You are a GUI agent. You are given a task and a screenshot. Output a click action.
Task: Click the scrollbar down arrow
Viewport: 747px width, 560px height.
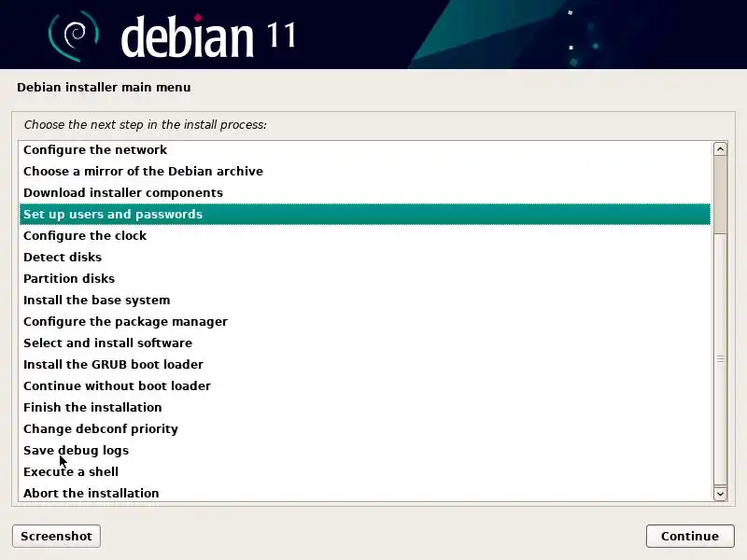pos(720,494)
